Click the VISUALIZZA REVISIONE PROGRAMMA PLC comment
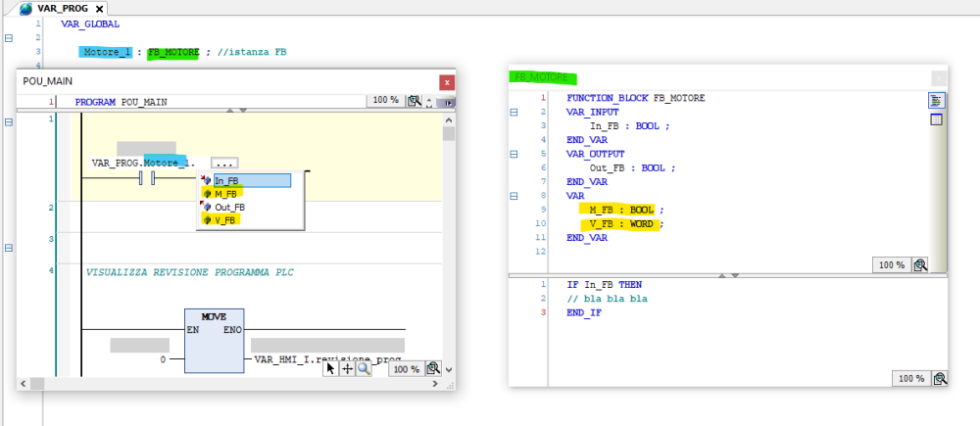Image resolution: width=980 pixels, height=426 pixels. pos(190,273)
